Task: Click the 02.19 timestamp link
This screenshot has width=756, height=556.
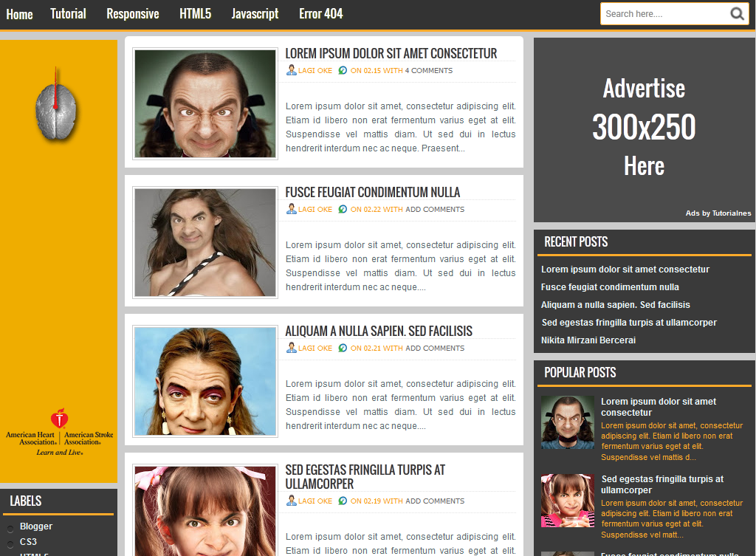Action: pos(372,501)
